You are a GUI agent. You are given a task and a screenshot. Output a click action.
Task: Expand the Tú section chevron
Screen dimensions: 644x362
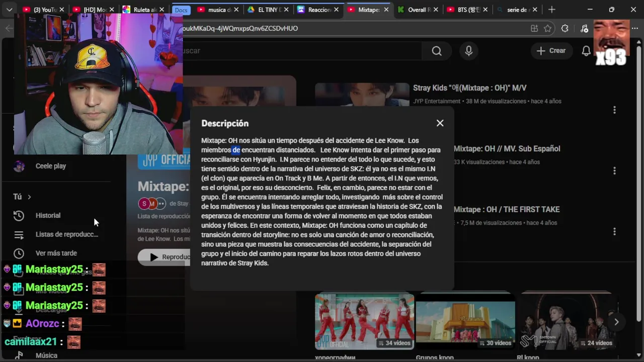pos(29,197)
